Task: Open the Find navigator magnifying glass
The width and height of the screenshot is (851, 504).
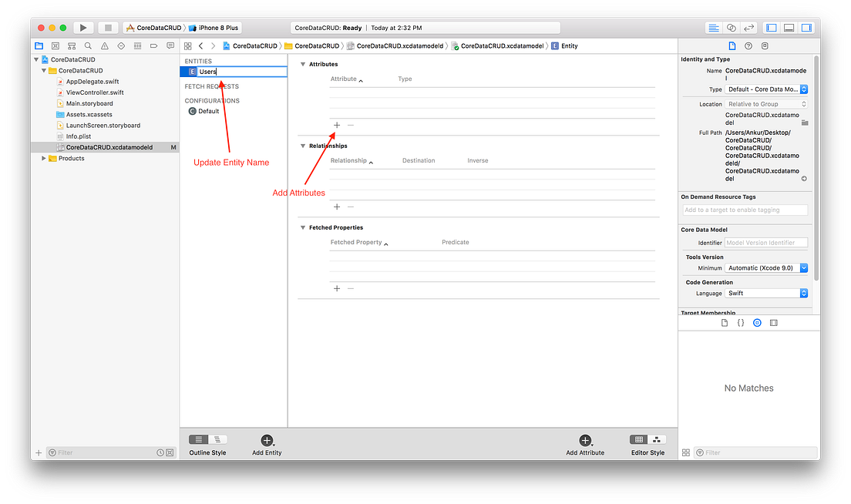Action: (x=89, y=45)
